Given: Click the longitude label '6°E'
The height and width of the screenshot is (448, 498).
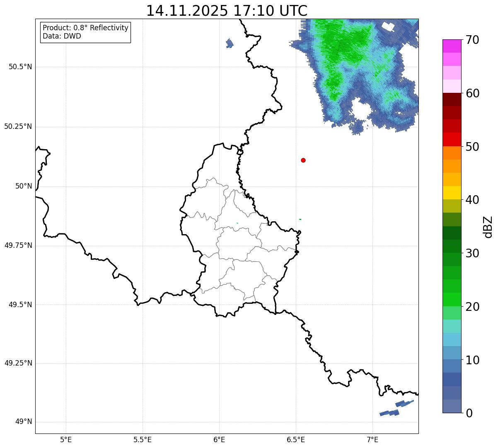Looking at the screenshot, I should 219,439.
